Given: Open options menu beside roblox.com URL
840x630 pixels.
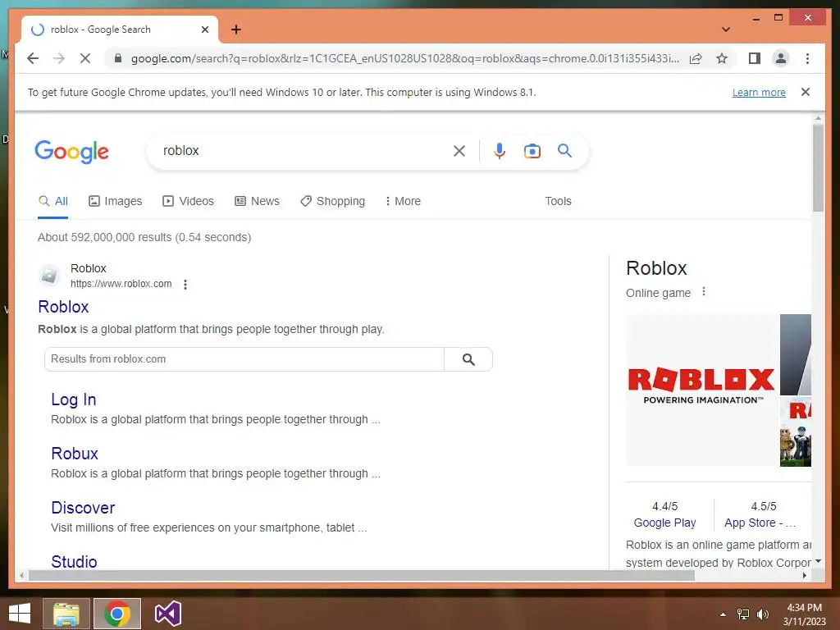Looking at the screenshot, I should coord(185,285).
